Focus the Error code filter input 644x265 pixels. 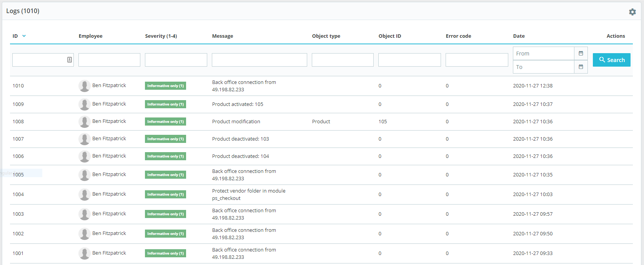pos(477,60)
